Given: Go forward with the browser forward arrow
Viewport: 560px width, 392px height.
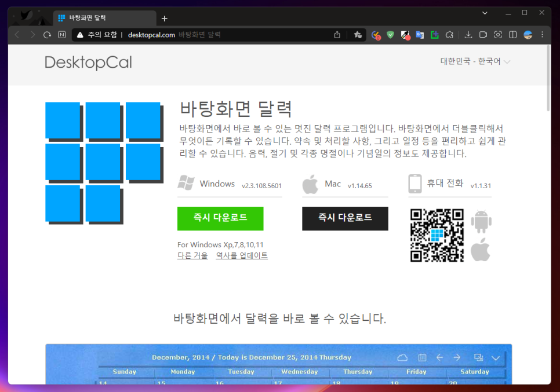Looking at the screenshot, I should point(32,35).
